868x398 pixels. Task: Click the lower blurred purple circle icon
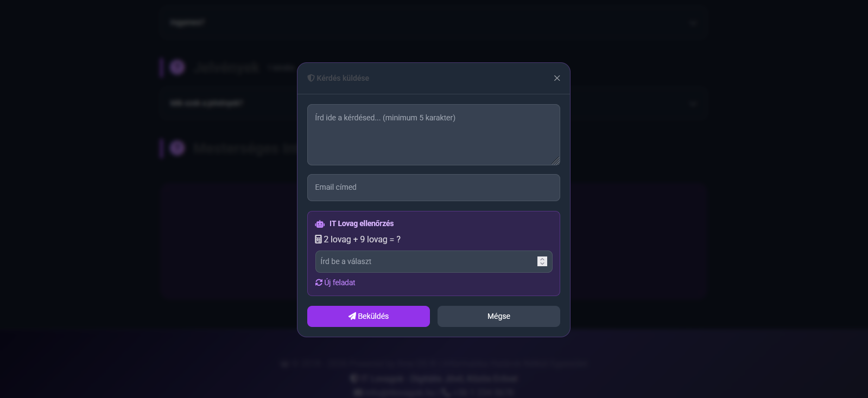178,148
